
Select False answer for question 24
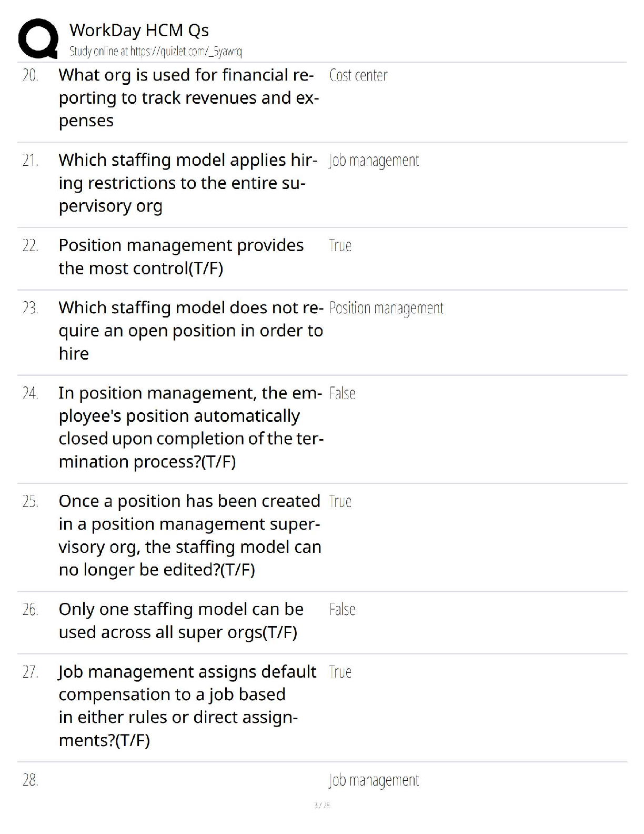(x=342, y=393)
